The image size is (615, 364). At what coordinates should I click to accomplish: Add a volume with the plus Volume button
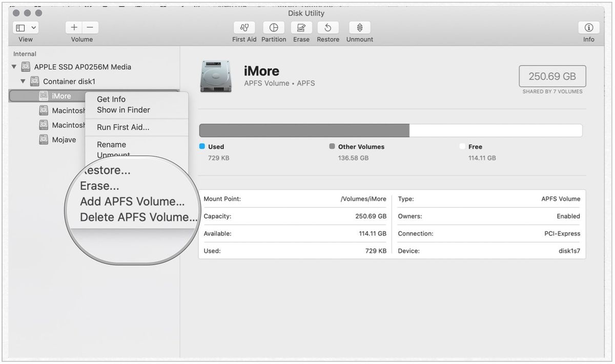74,27
